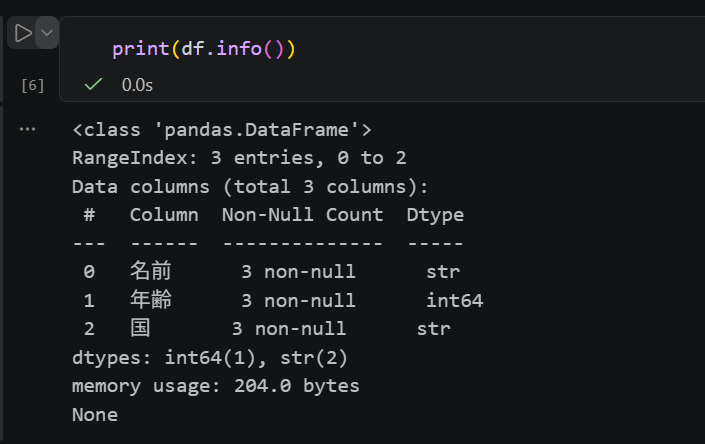Open the run options dropdown arrow
Image resolution: width=705 pixels, height=444 pixels.
pyautogui.click(x=47, y=33)
